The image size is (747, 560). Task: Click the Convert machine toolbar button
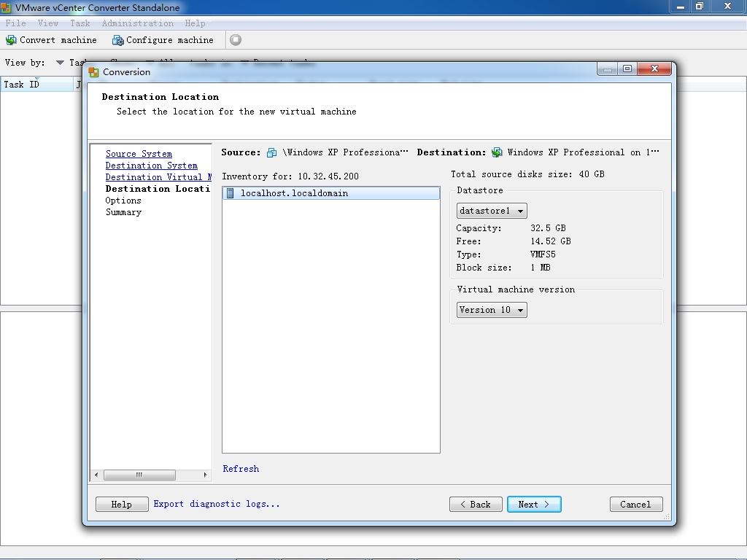point(51,40)
